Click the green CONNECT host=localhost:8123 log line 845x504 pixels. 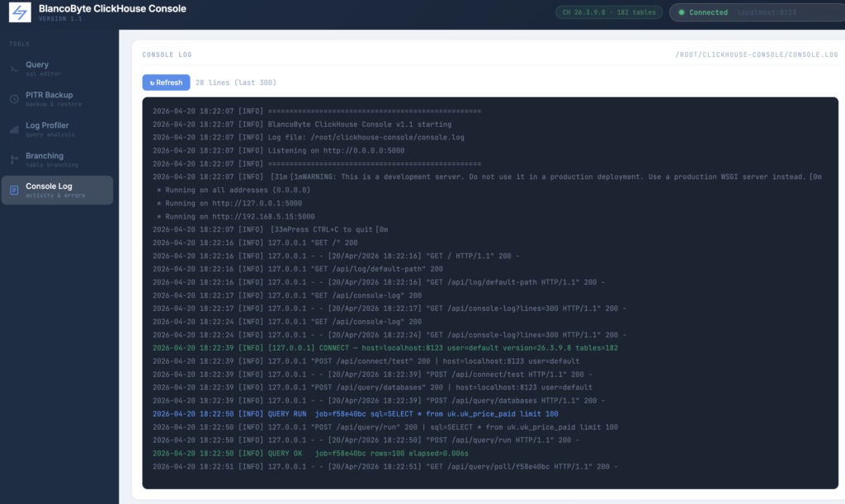[x=385, y=348]
